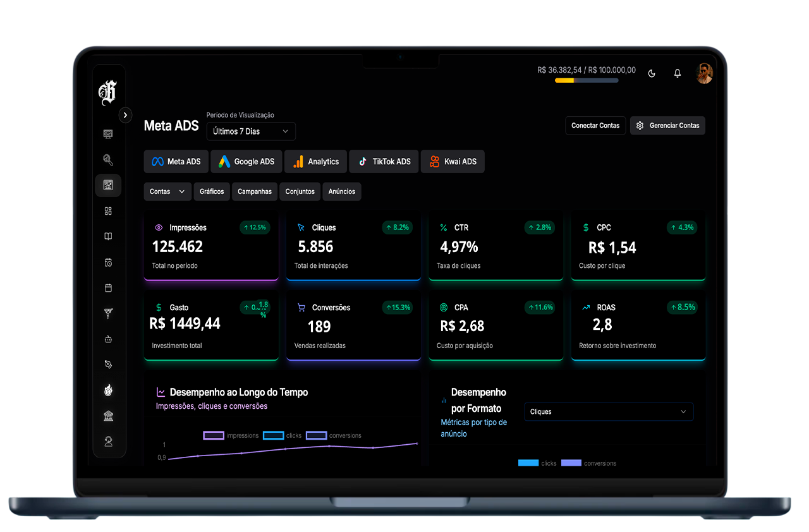Toggle the impressions series in chart legend
Viewport: 809px width, 532px height.
(x=214, y=435)
